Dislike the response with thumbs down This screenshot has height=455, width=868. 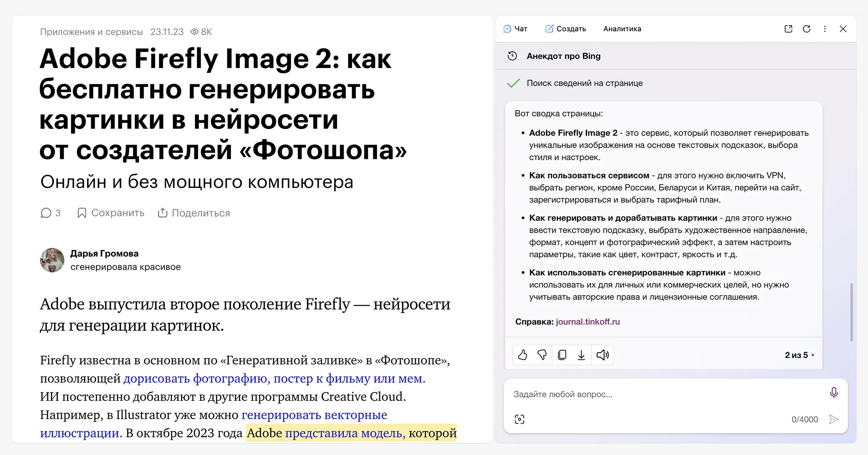point(542,355)
